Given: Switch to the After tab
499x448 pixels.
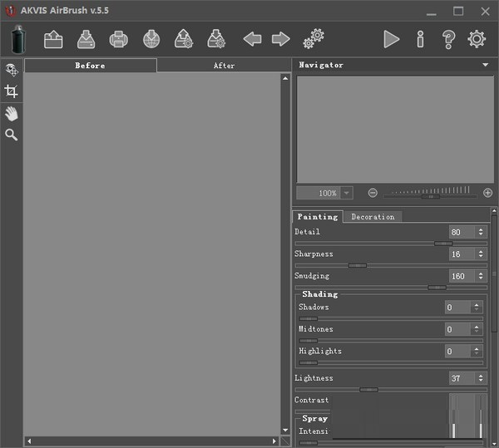Looking at the screenshot, I should [x=224, y=66].
